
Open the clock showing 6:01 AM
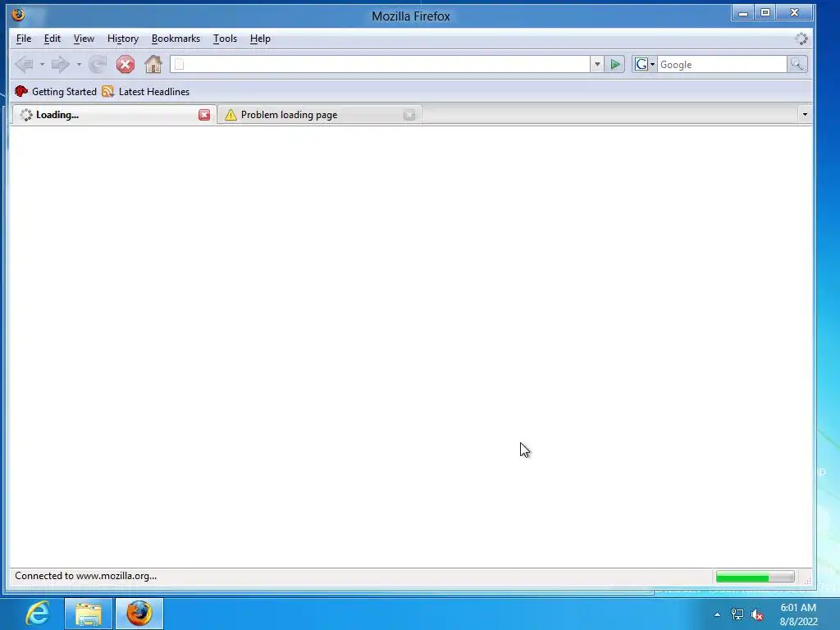[798, 614]
